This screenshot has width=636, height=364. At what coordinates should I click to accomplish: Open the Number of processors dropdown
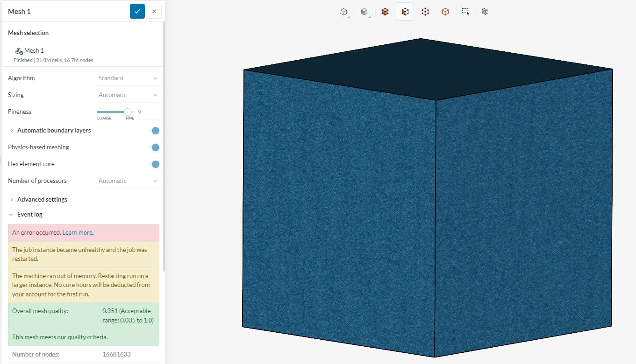pos(127,181)
